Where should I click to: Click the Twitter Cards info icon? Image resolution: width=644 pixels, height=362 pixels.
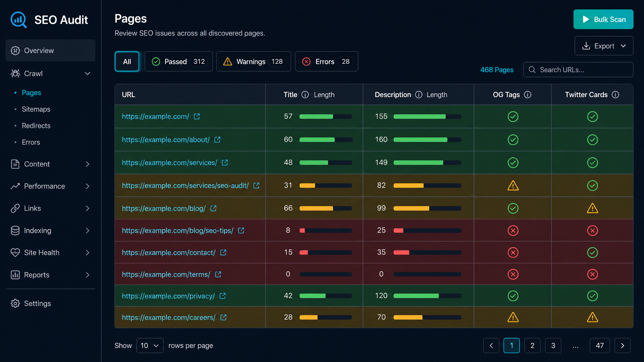click(x=615, y=95)
